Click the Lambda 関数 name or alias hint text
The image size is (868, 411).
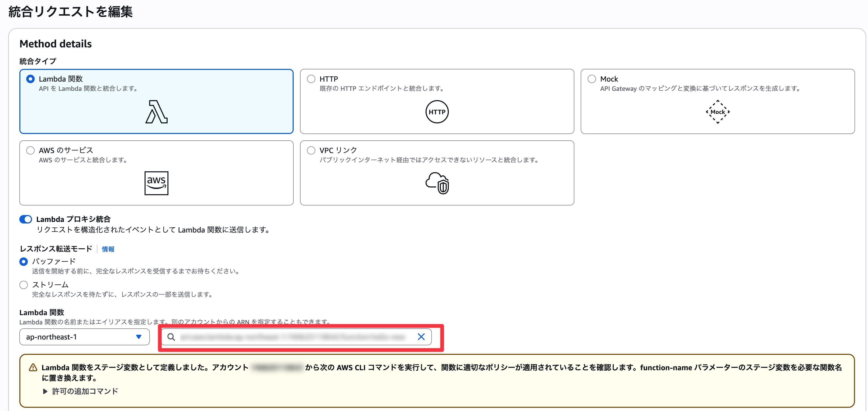coord(175,322)
